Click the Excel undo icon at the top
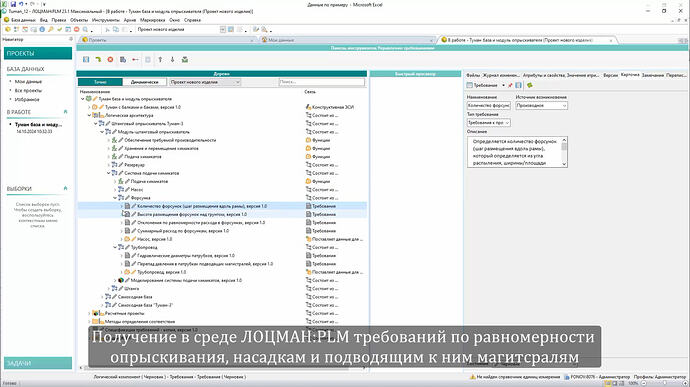 (x=21, y=4)
